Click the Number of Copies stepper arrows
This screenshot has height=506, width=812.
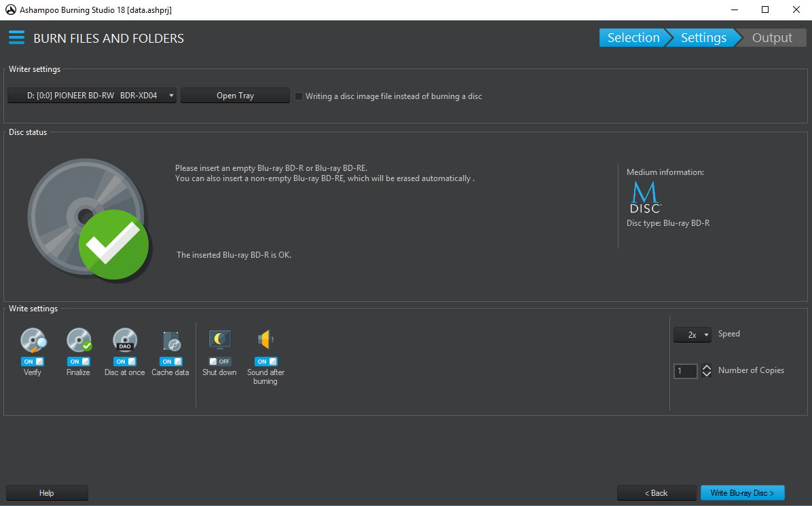tap(707, 371)
